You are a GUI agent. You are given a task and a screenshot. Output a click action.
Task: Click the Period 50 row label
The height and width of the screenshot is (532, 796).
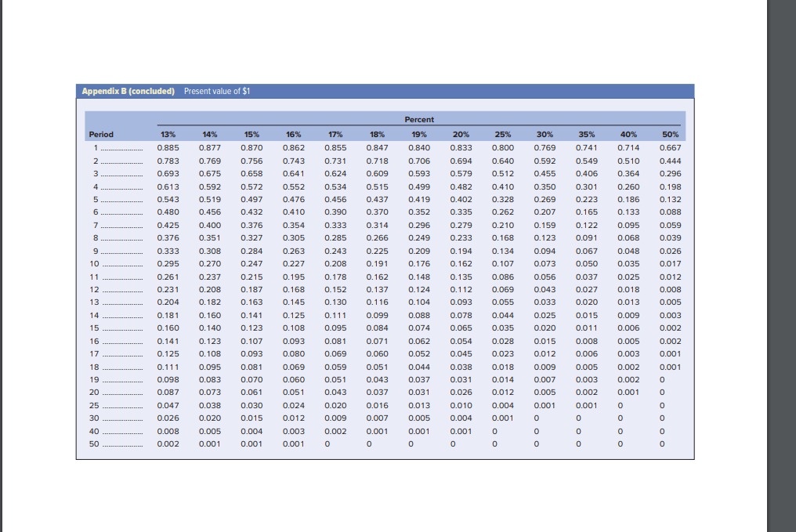pos(95,444)
